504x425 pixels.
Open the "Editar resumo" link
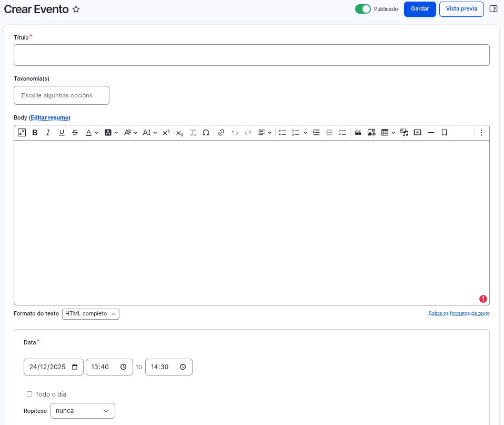49,117
